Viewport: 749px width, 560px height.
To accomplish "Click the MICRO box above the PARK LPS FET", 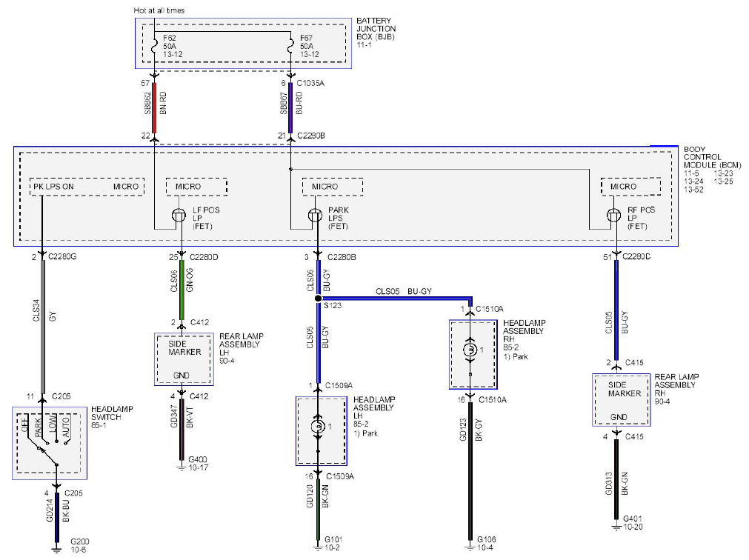I will click(x=333, y=187).
